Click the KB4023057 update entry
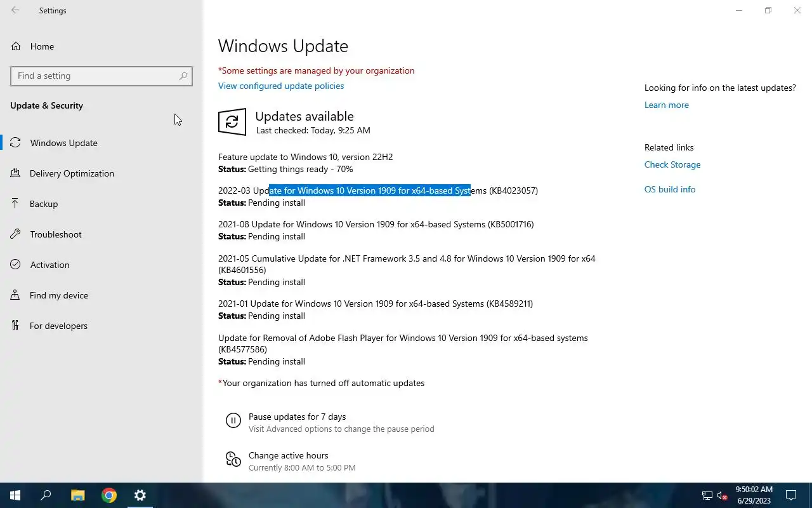Image resolution: width=812 pixels, height=508 pixels. tap(378, 190)
